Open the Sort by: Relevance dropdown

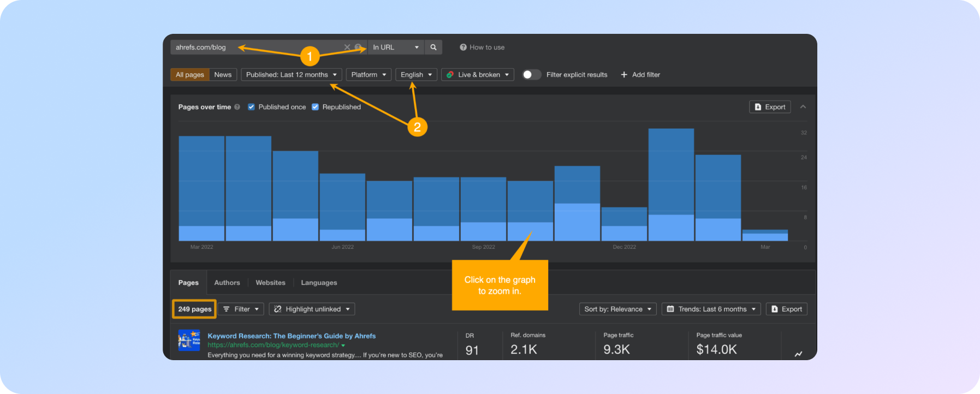coord(618,309)
